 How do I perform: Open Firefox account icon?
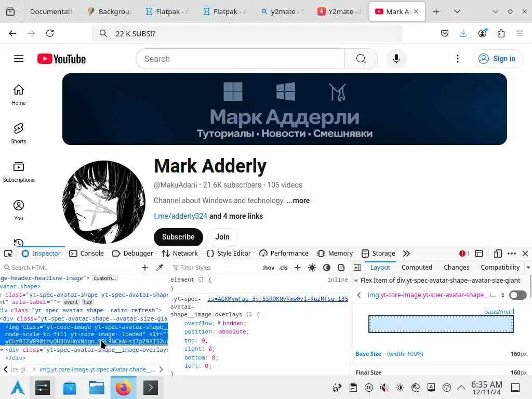pos(482,33)
